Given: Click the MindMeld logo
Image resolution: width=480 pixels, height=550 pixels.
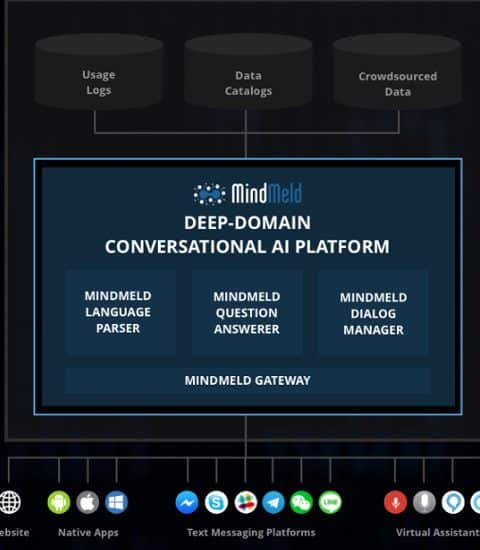Looking at the screenshot, I should (248, 193).
